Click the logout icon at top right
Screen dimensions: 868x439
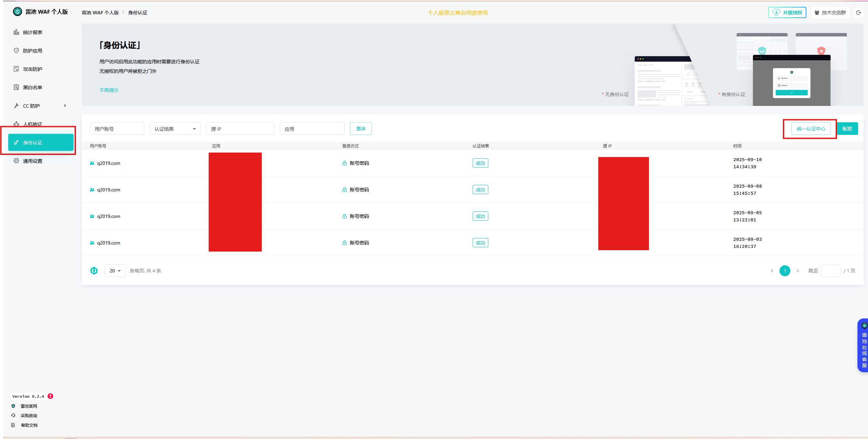click(x=858, y=13)
